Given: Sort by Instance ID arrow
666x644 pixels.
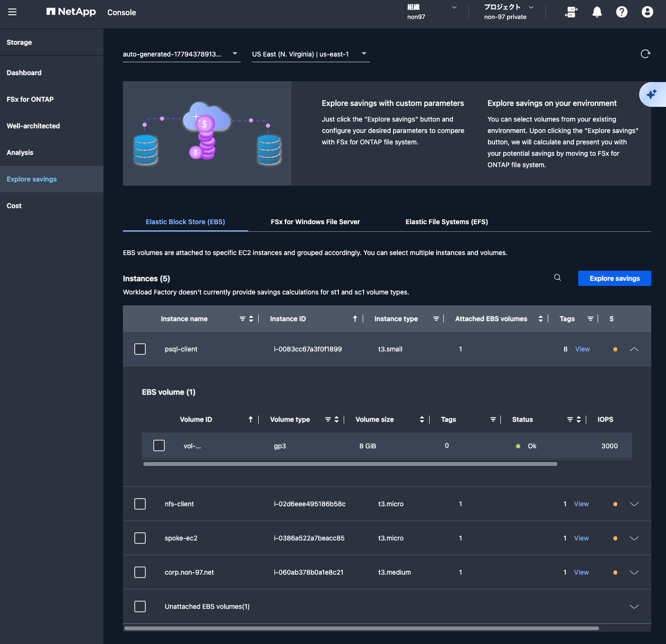Looking at the screenshot, I should [355, 319].
